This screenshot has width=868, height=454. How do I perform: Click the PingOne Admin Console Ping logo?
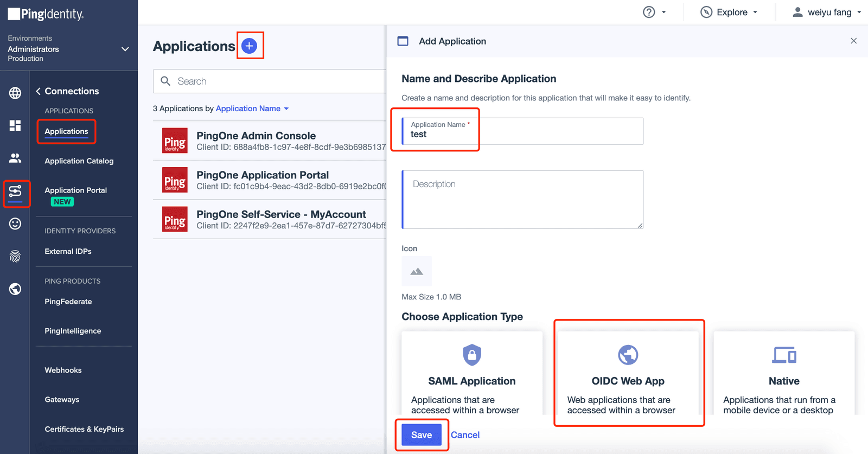point(175,140)
